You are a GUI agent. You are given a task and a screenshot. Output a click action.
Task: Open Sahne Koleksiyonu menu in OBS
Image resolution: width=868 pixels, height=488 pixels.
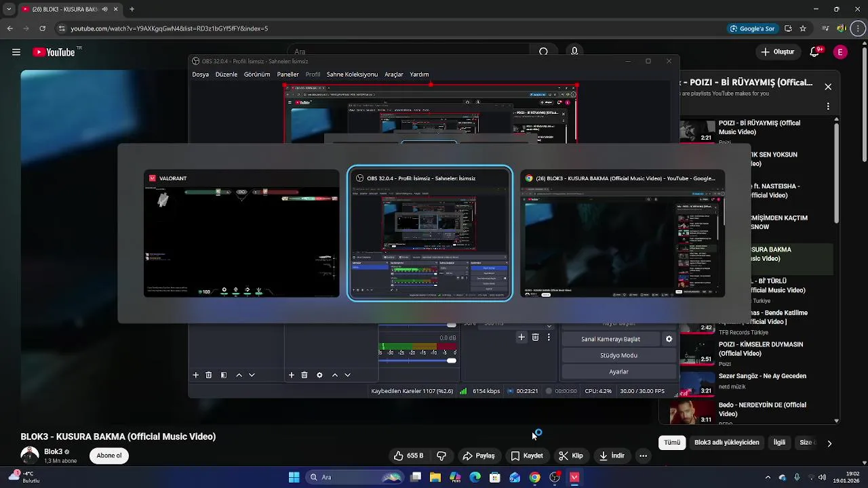point(352,75)
